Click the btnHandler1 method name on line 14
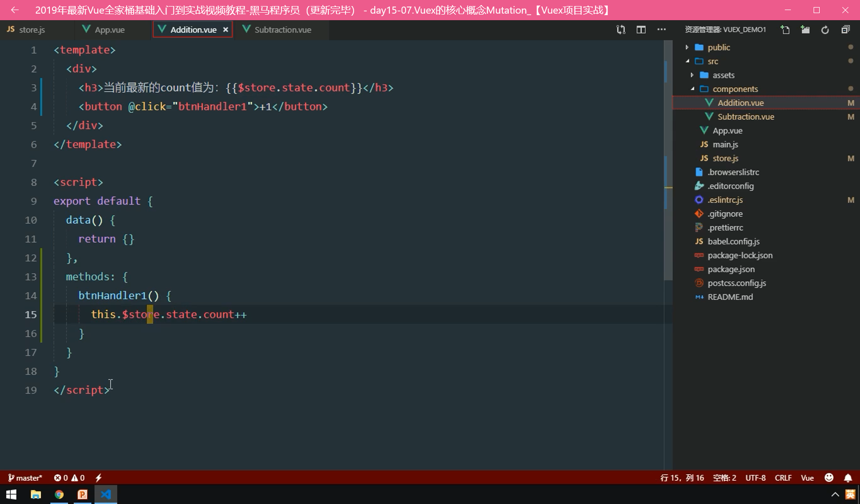This screenshot has height=504, width=860. 112,295
